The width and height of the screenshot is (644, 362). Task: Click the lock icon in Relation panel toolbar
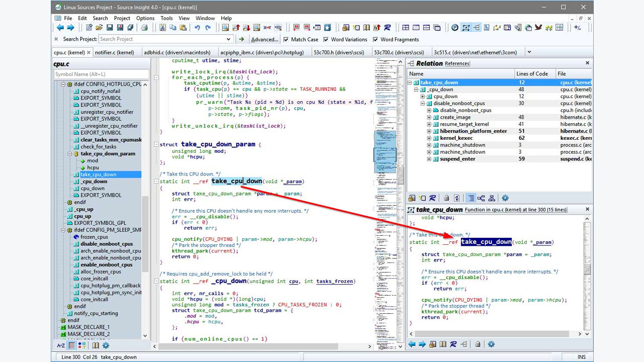click(446, 198)
